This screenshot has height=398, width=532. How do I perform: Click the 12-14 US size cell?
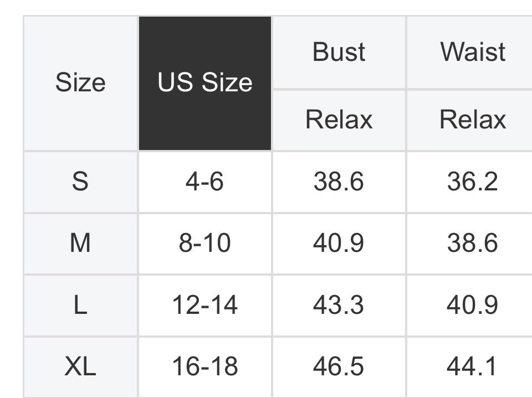pyautogui.click(x=204, y=305)
